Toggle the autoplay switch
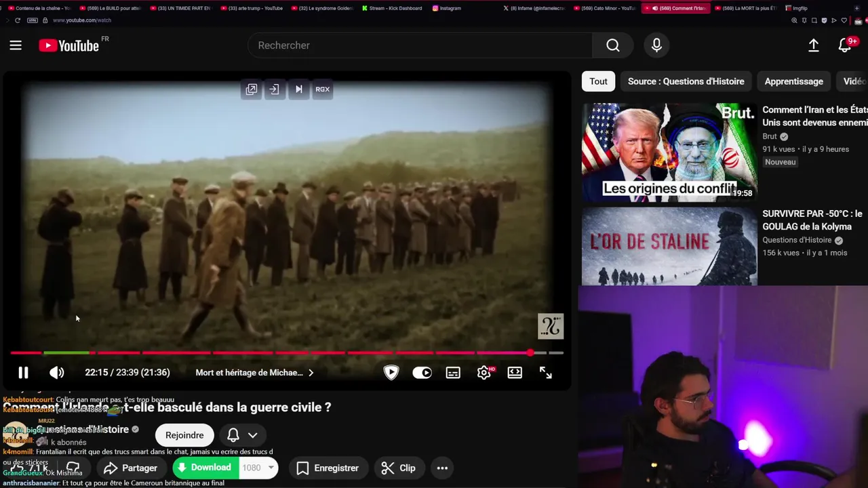 tap(422, 373)
